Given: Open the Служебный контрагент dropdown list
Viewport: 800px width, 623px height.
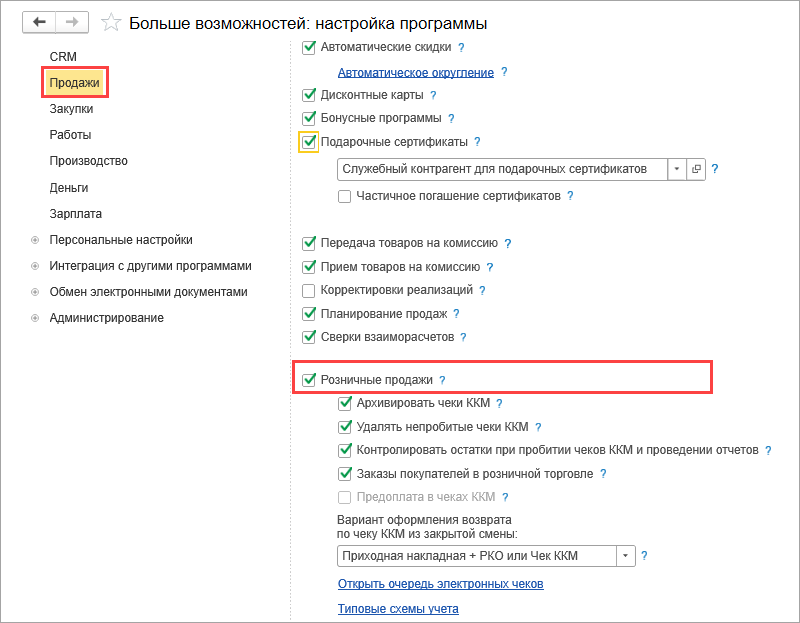Looking at the screenshot, I should [x=676, y=169].
